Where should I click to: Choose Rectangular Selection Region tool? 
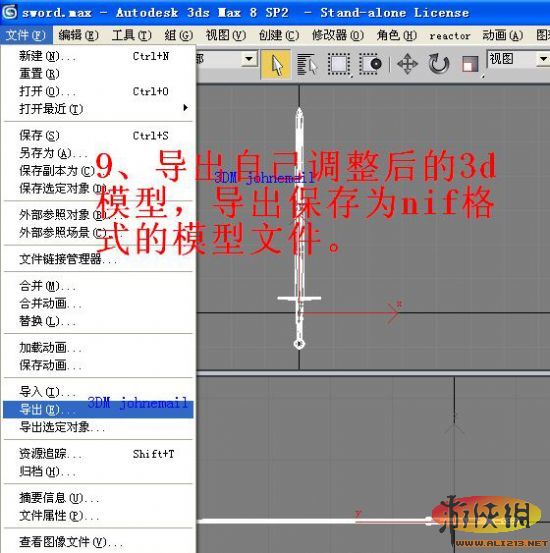point(339,65)
